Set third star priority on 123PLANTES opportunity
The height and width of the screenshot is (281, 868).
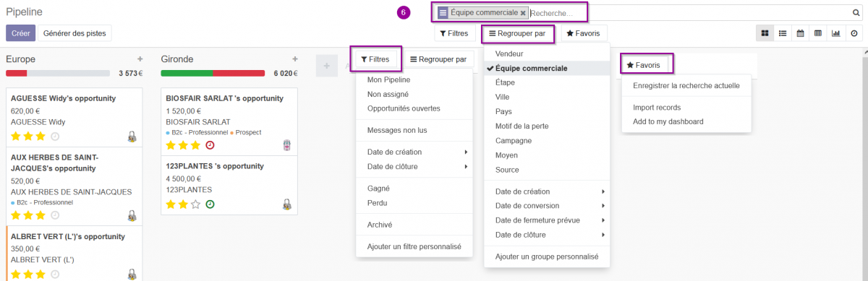pos(195,204)
